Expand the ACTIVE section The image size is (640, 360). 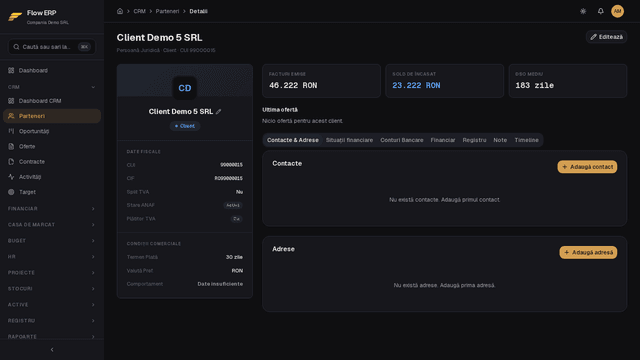tap(52, 304)
